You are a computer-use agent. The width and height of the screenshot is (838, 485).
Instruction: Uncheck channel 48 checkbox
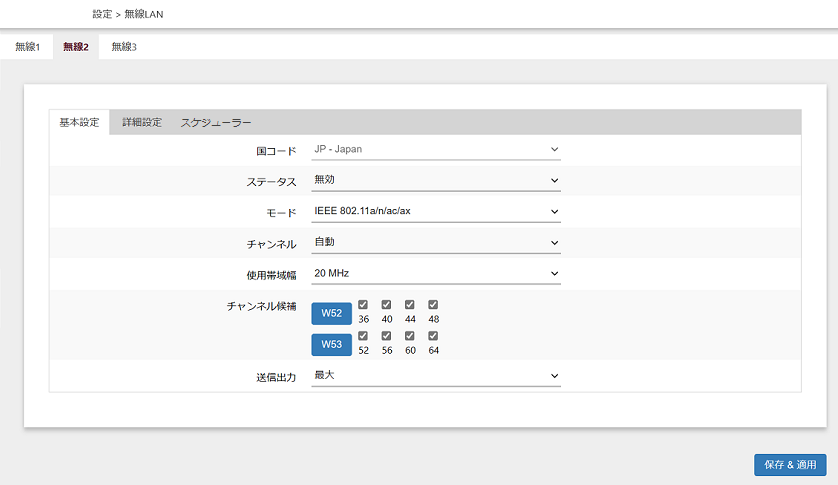433,305
